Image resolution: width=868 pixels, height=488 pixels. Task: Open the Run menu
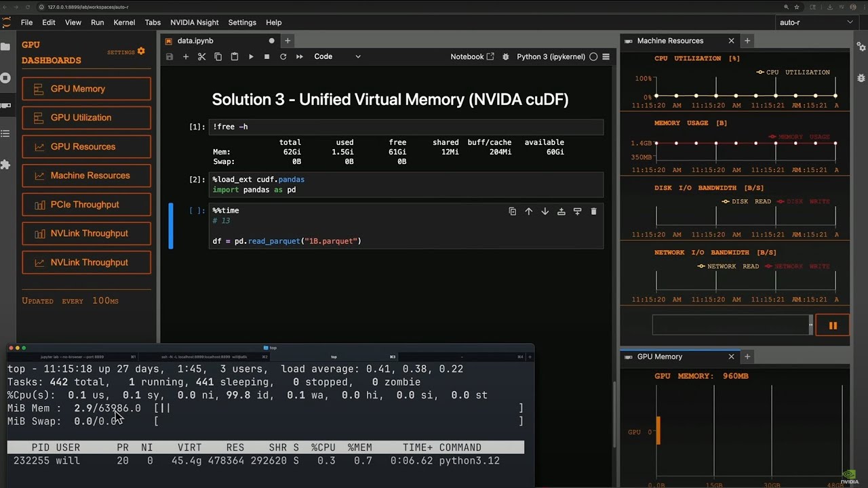[x=98, y=22]
